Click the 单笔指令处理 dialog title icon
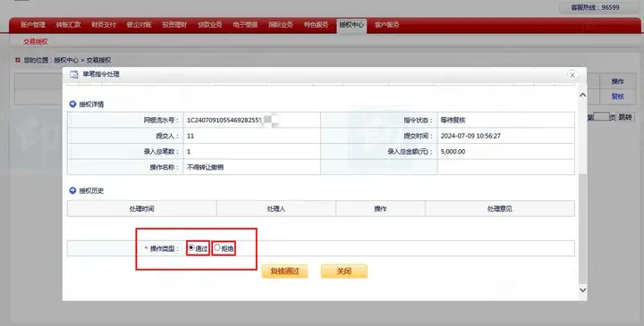This screenshot has width=644, height=326. point(74,75)
